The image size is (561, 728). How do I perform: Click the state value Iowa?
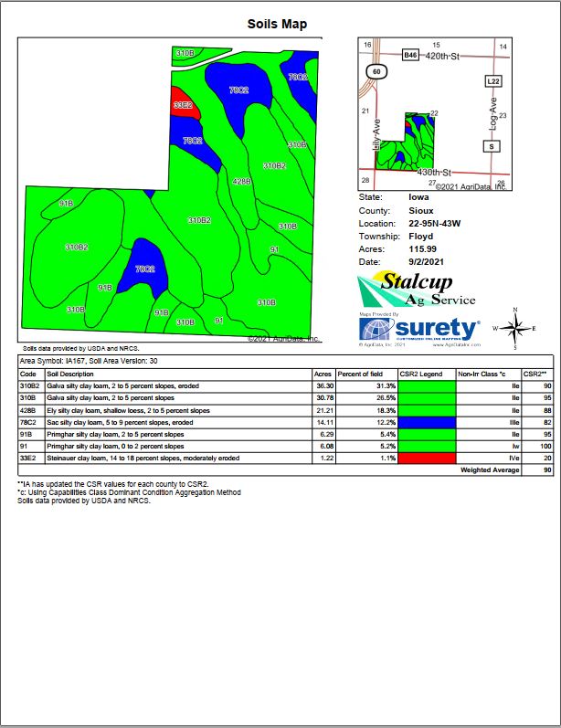[418, 197]
